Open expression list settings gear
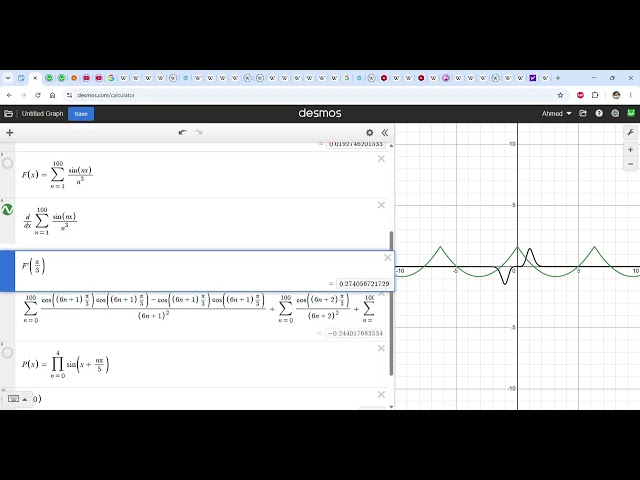Screen dimensions: 640x480 click(369, 133)
